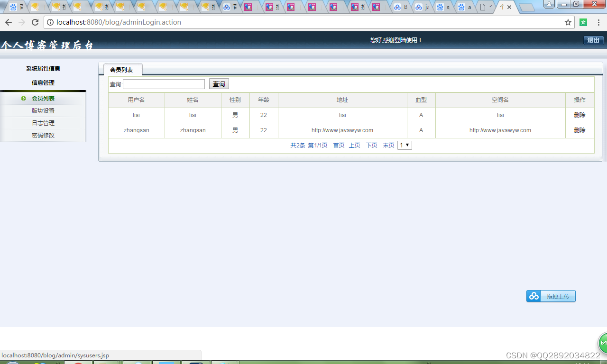The width and height of the screenshot is (607, 364).
Task: Collapse the 信息管理 sidebar section
Action: 43,82
